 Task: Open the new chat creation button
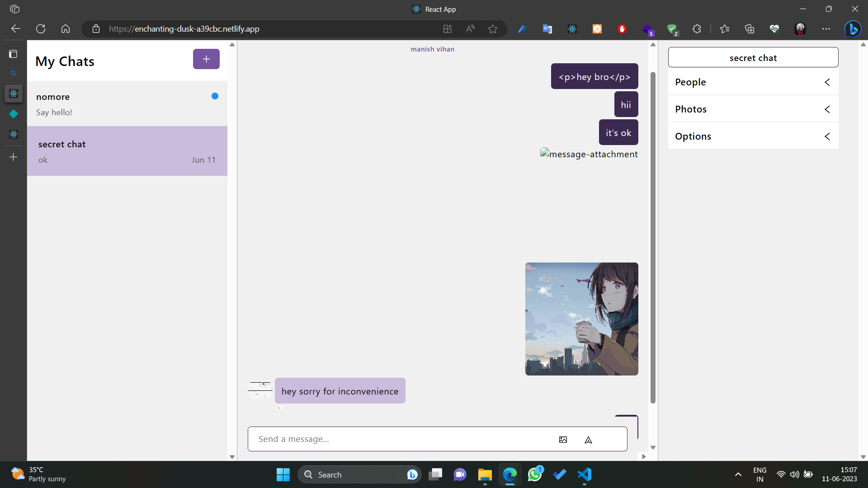(x=206, y=59)
